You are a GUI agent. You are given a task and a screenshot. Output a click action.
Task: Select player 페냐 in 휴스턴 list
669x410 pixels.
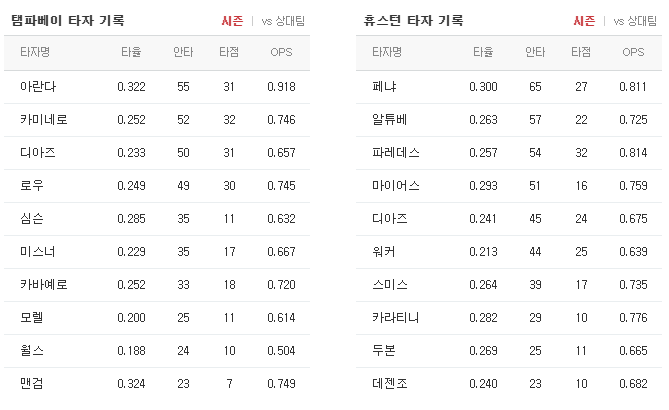(x=383, y=87)
